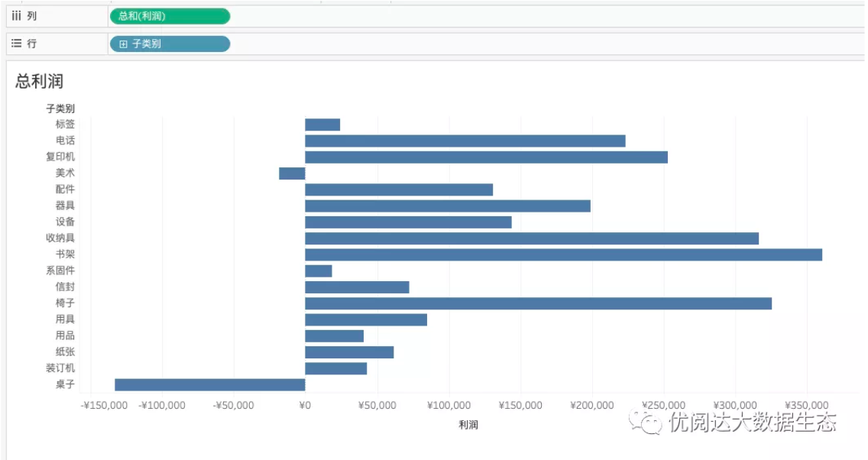The height and width of the screenshot is (460, 868).
Task: Select the negative 桌子 profit bar
Action: (209, 384)
